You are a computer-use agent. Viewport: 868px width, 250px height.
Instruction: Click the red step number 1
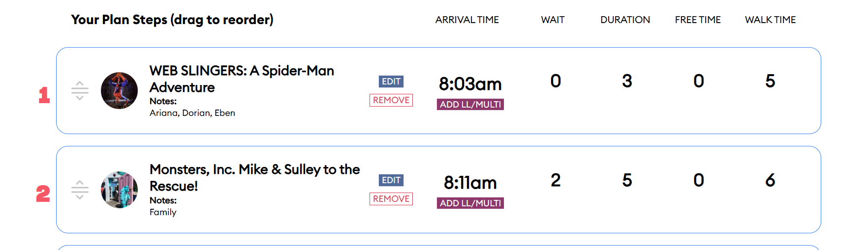click(44, 95)
